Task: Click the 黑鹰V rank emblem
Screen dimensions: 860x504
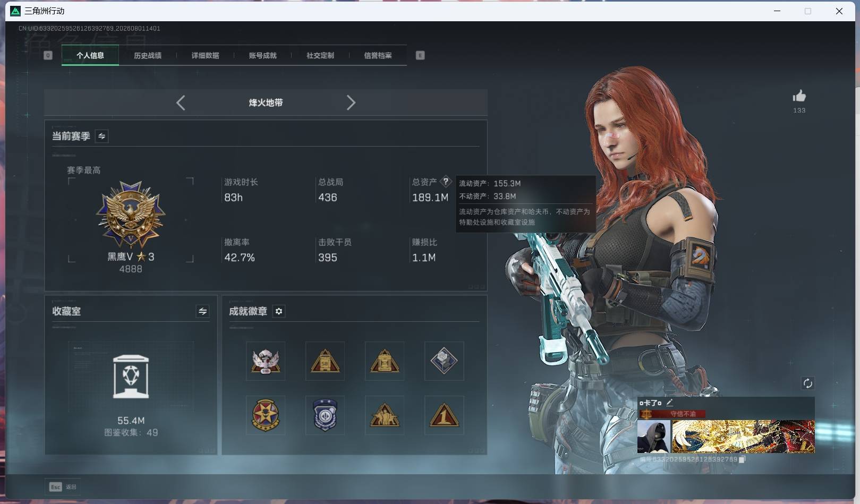Action: pyautogui.click(x=131, y=215)
